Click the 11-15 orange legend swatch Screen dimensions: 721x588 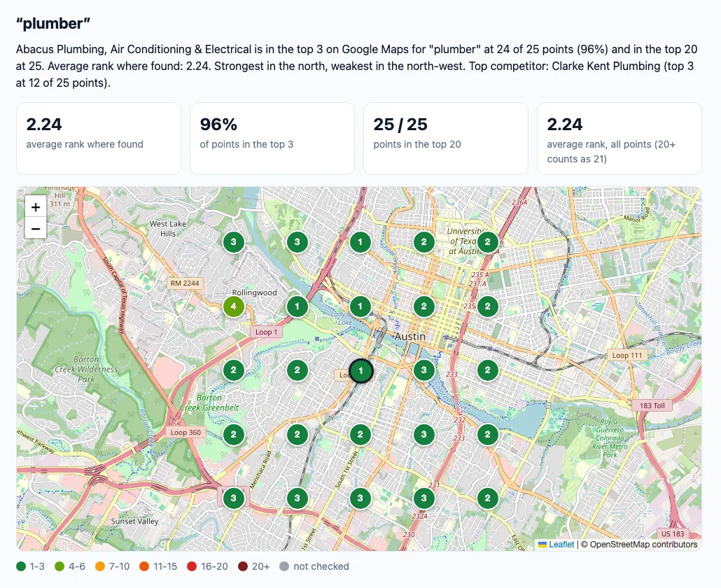pos(144,566)
